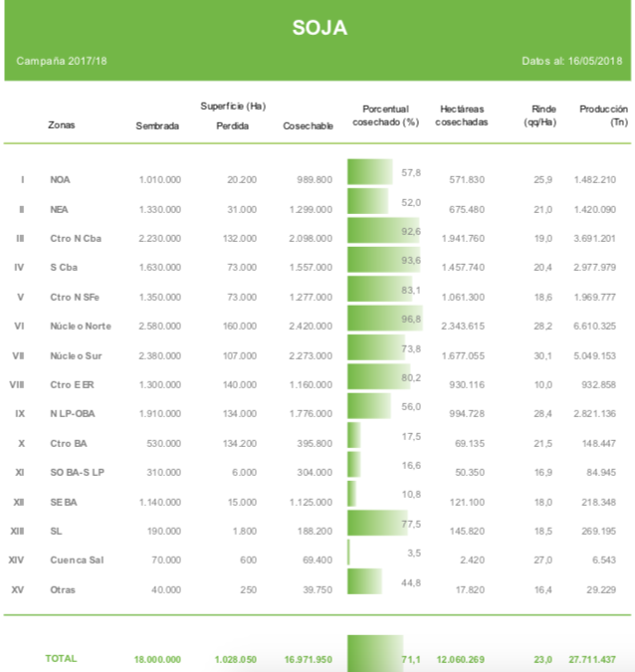
Task: Click the NOA harvest percentage bar
Action: click(x=370, y=172)
